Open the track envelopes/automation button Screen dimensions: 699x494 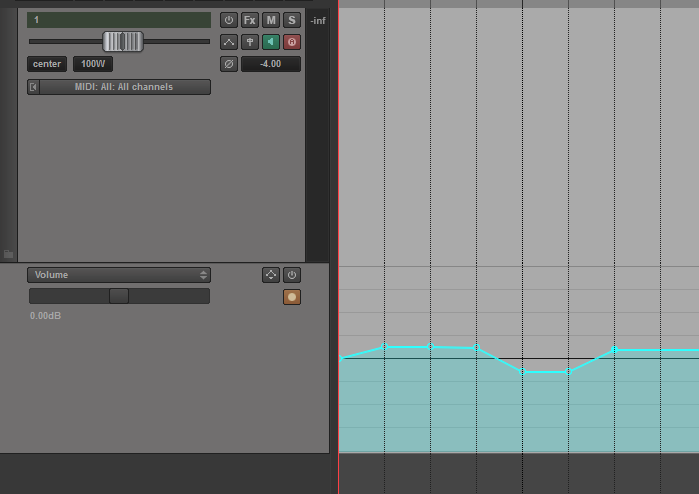click(x=229, y=42)
